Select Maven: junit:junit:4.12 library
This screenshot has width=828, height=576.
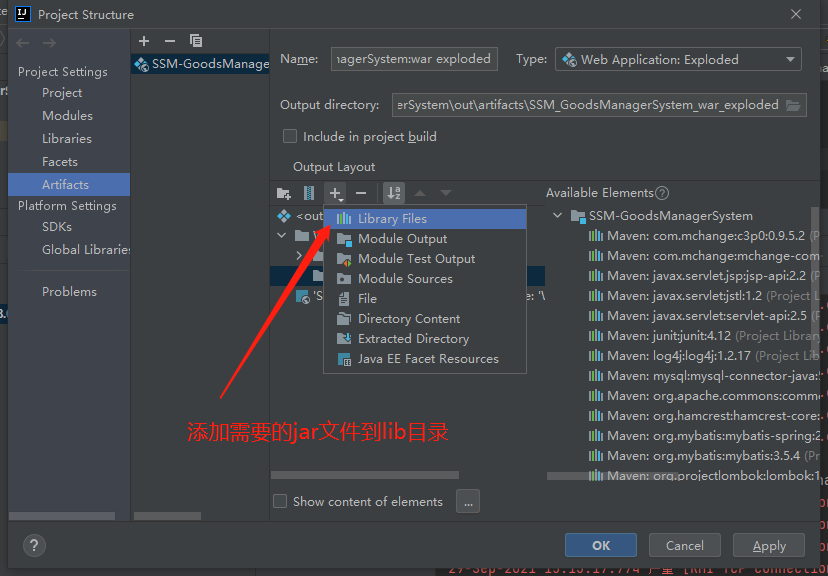coord(704,336)
